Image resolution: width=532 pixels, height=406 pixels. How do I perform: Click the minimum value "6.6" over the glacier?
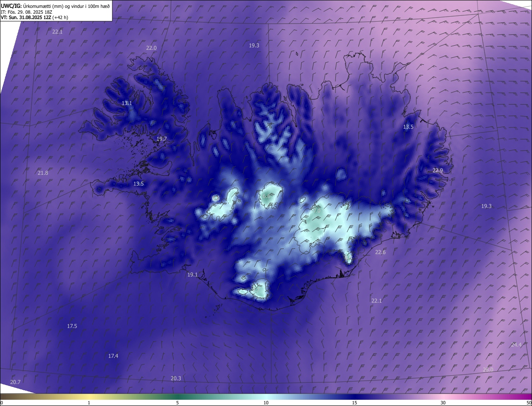(266, 196)
